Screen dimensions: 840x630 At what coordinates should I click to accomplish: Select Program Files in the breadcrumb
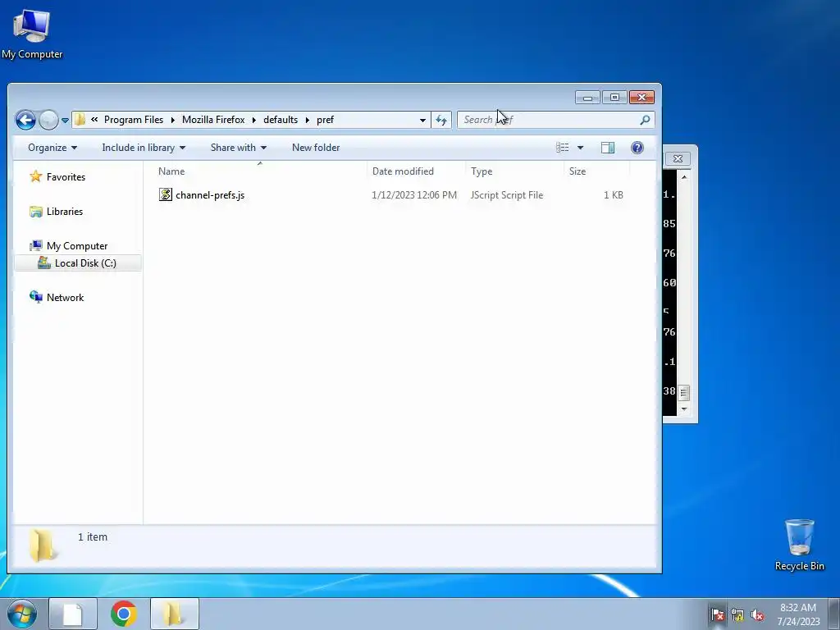134,120
